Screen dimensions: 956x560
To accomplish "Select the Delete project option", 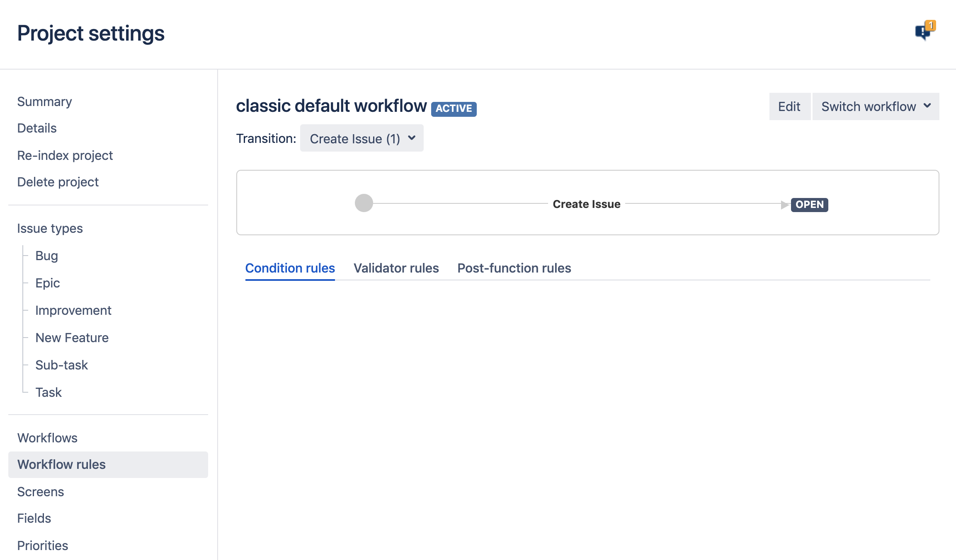I will click(x=58, y=182).
